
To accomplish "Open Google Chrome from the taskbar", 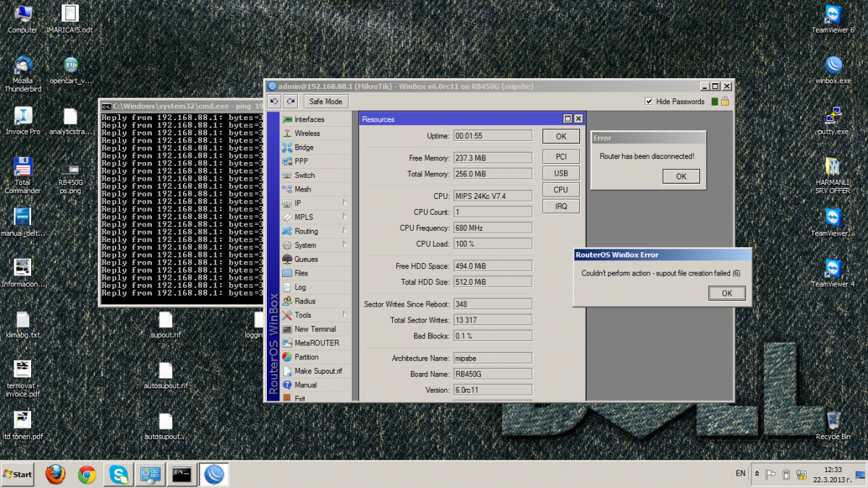I will pyautogui.click(x=88, y=474).
